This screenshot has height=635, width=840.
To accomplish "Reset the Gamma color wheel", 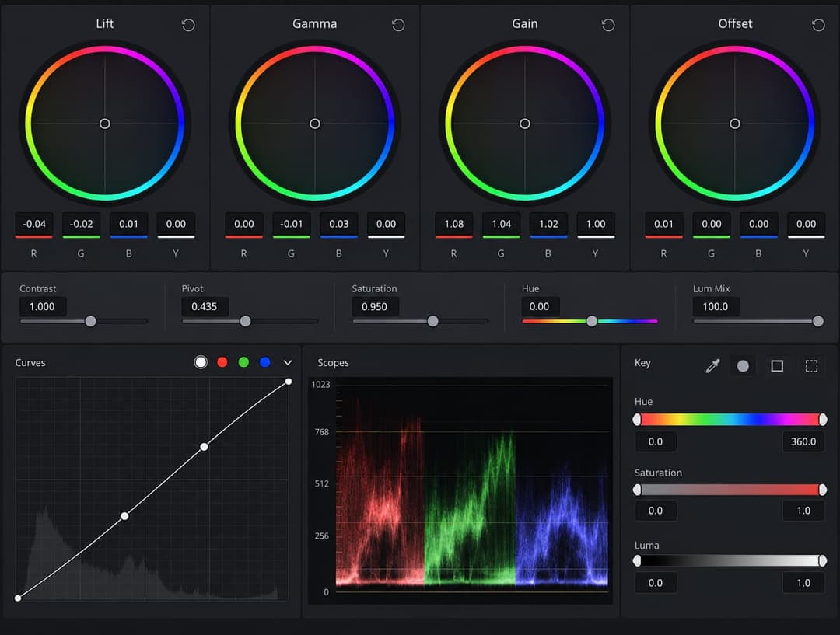I will point(398,25).
